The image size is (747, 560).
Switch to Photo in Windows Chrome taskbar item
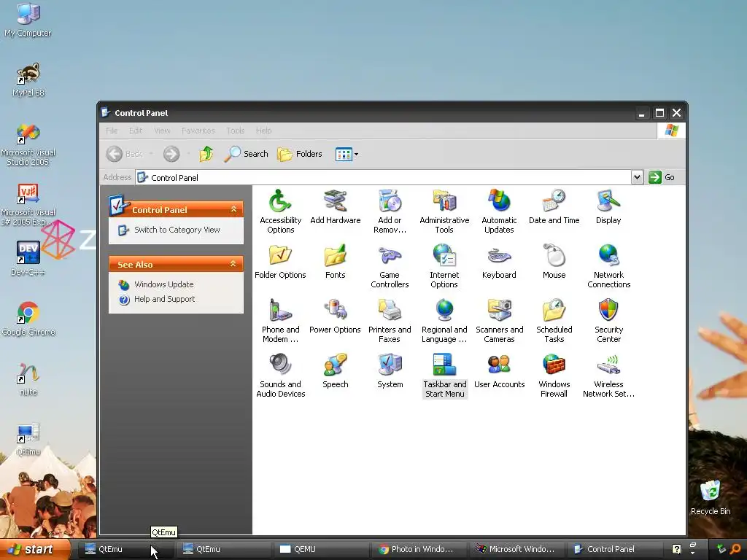420,549
